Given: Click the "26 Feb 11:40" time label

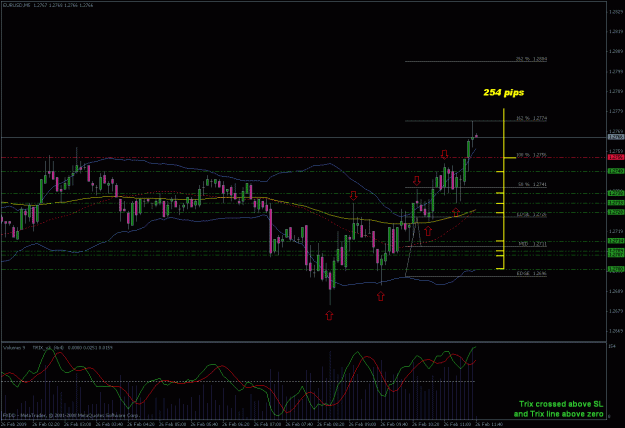Looking at the screenshot, I should point(490,424).
